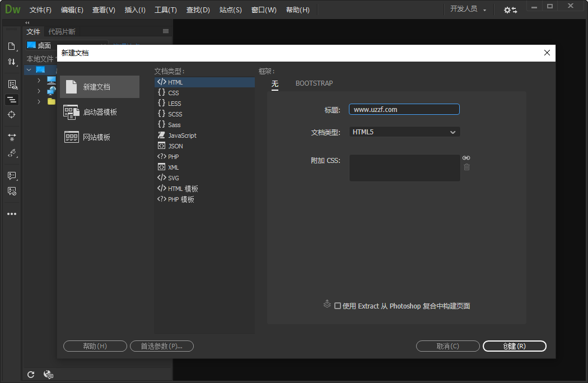Toggle the collapse code lines icon in left toolbar
Screen dimensions: 588x383
click(12, 100)
